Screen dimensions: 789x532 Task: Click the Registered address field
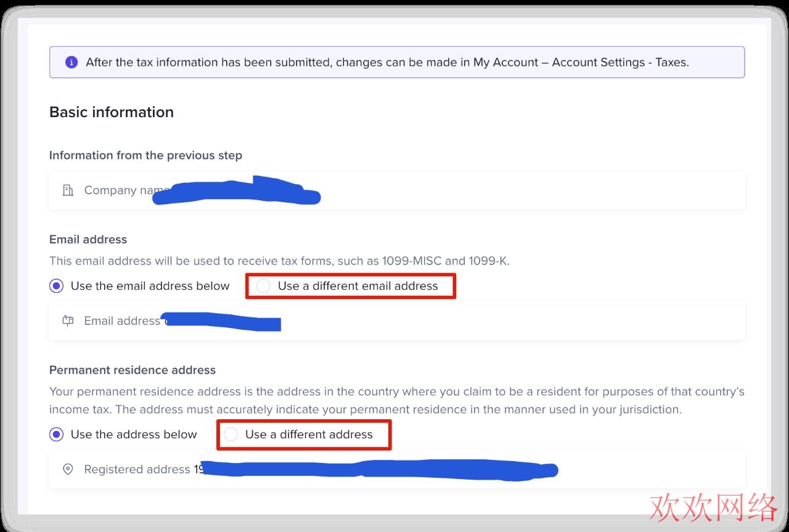coord(397,470)
